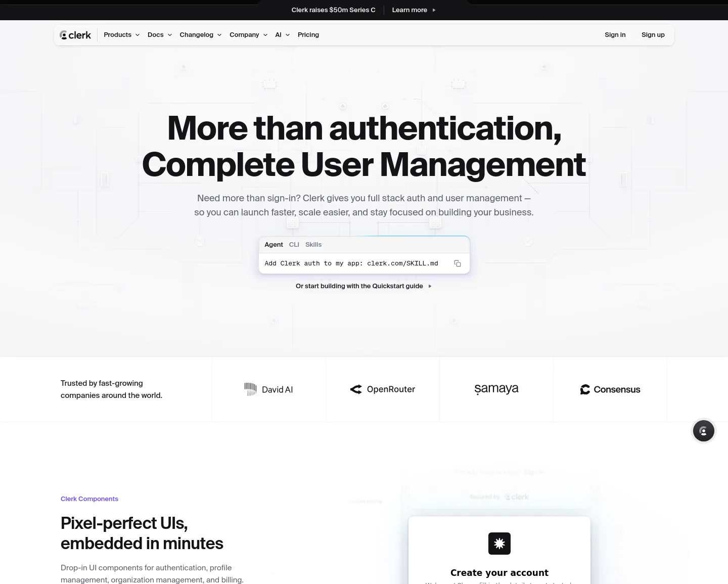Open the Quickstart guide link

tap(363, 286)
